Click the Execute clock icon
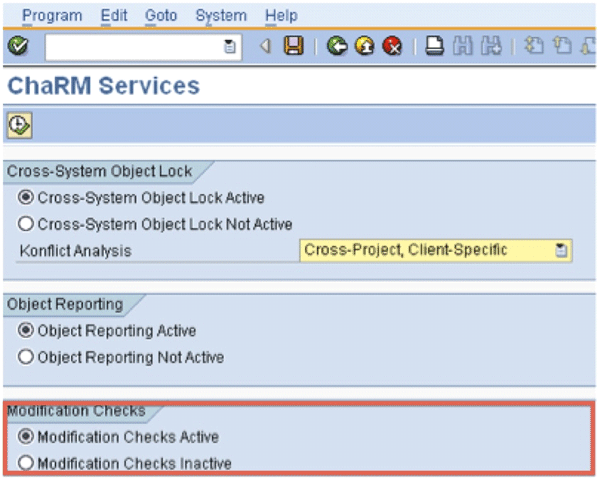 (x=19, y=124)
